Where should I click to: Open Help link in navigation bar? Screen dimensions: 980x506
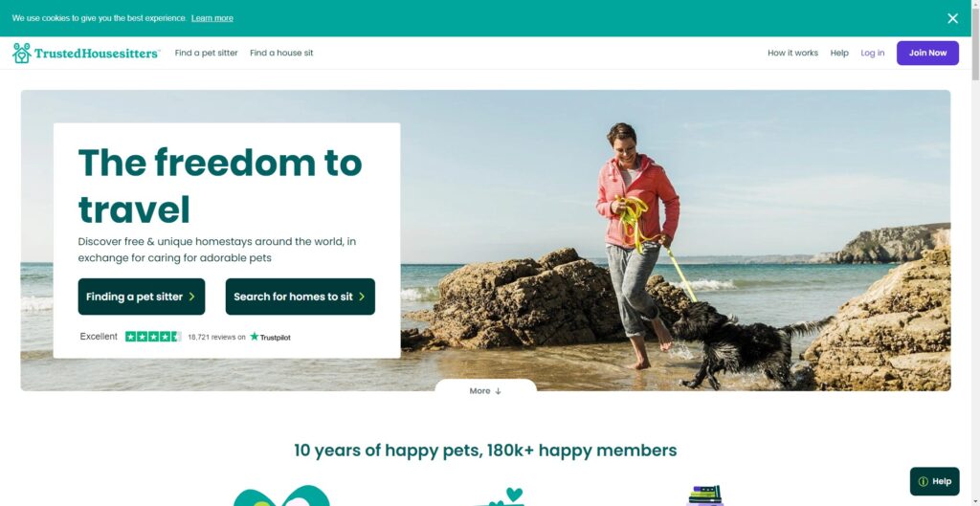839,54
